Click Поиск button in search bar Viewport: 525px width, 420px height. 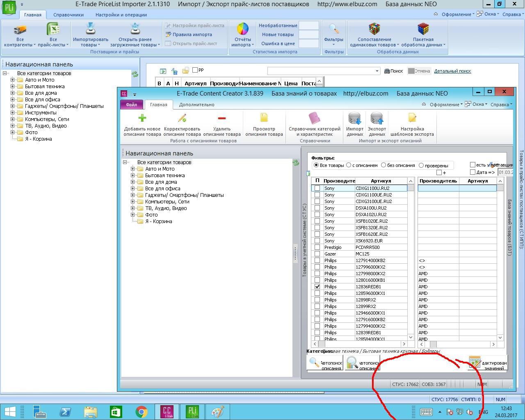point(393,71)
